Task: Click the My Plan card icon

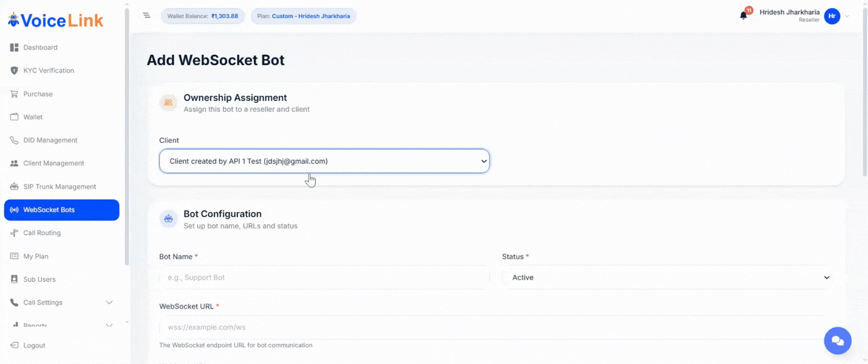Action: pos(14,256)
